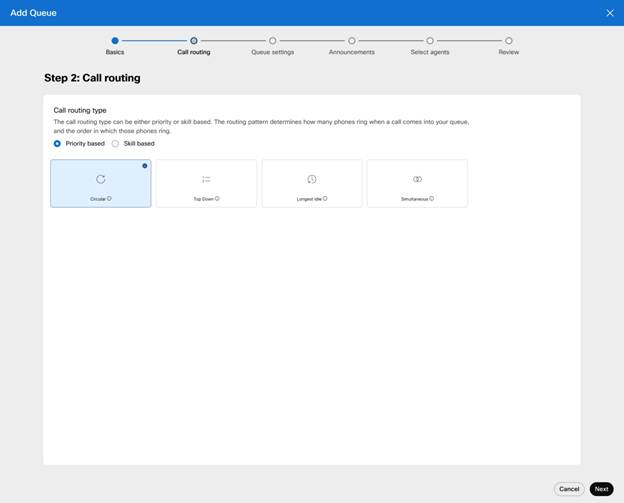The width and height of the screenshot is (624, 503).
Task: Go back to the Basics step
Action: click(x=115, y=41)
